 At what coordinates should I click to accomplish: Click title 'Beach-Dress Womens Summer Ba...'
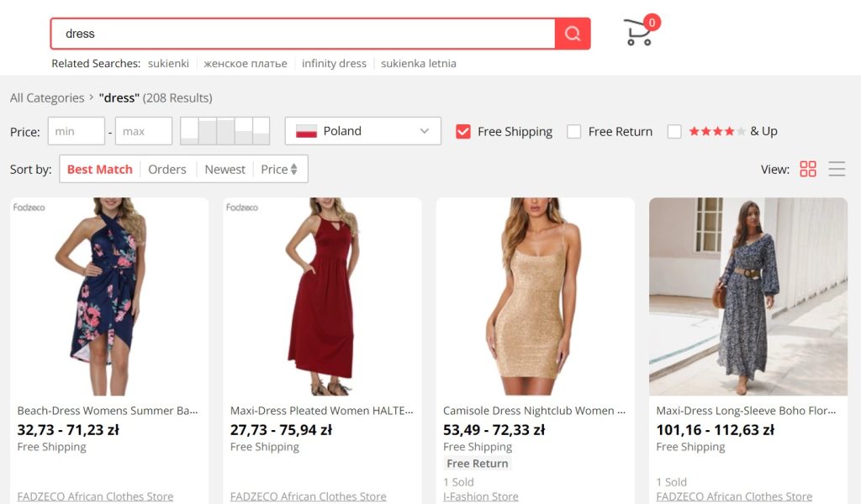point(108,411)
